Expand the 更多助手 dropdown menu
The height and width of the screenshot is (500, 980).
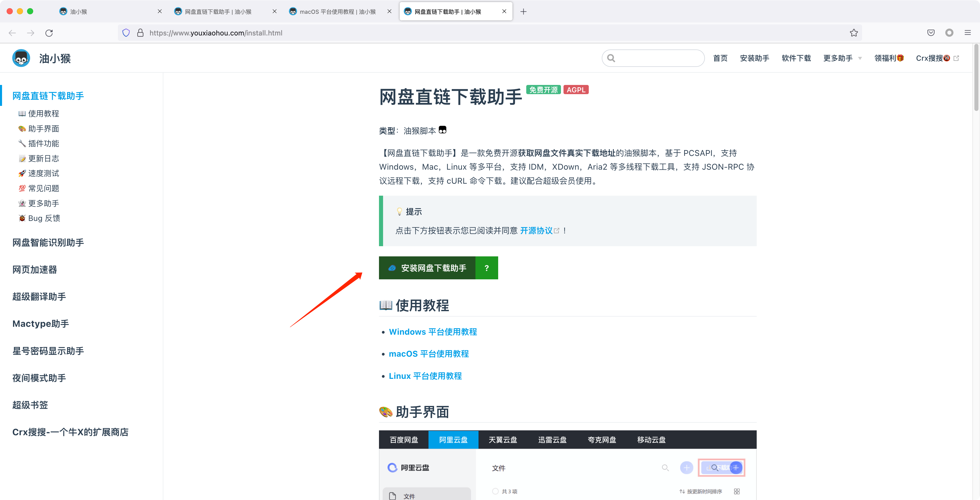coord(842,58)
